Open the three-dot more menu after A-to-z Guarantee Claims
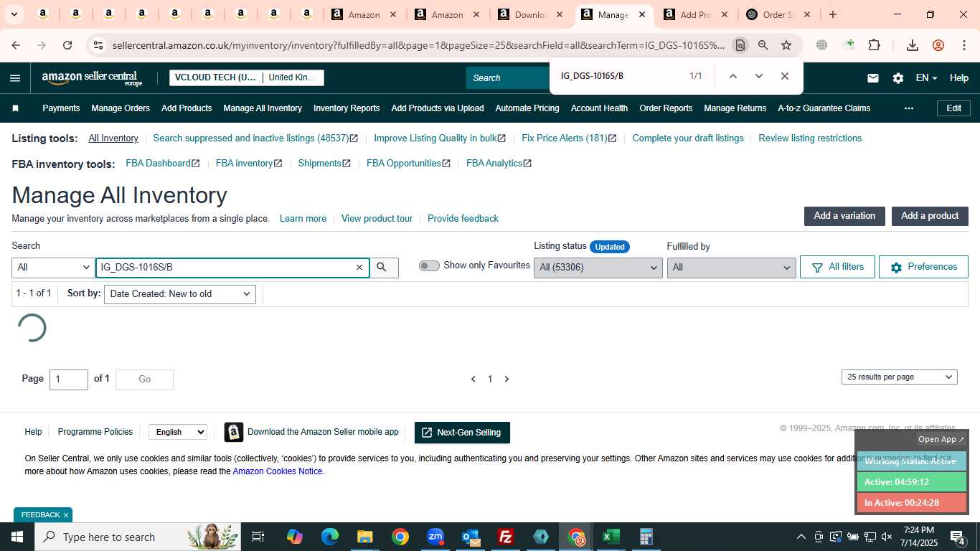 pos(909,108)
